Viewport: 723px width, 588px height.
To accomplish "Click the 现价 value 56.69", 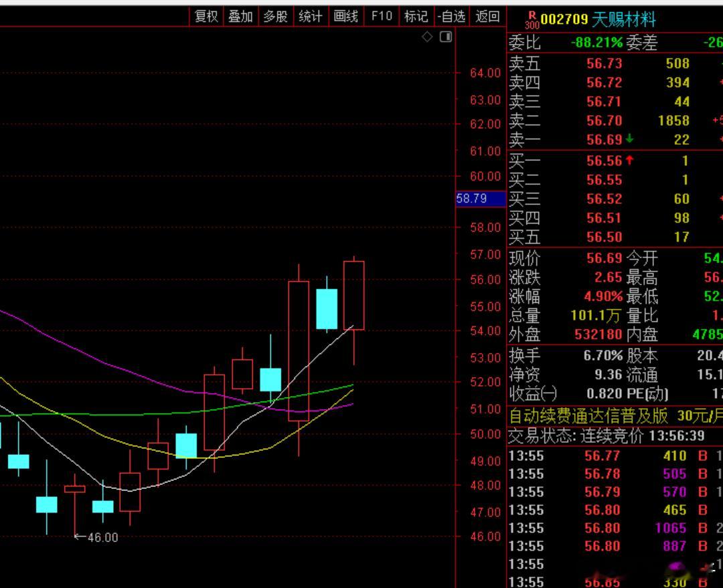I will (x=604, y=258).
